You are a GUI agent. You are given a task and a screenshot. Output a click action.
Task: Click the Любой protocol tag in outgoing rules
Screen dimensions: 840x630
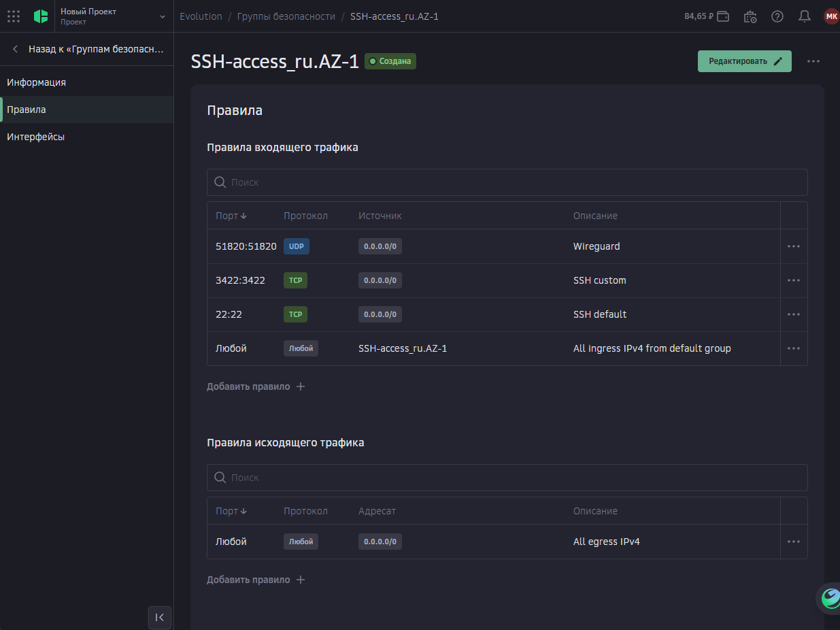[301, 542]
